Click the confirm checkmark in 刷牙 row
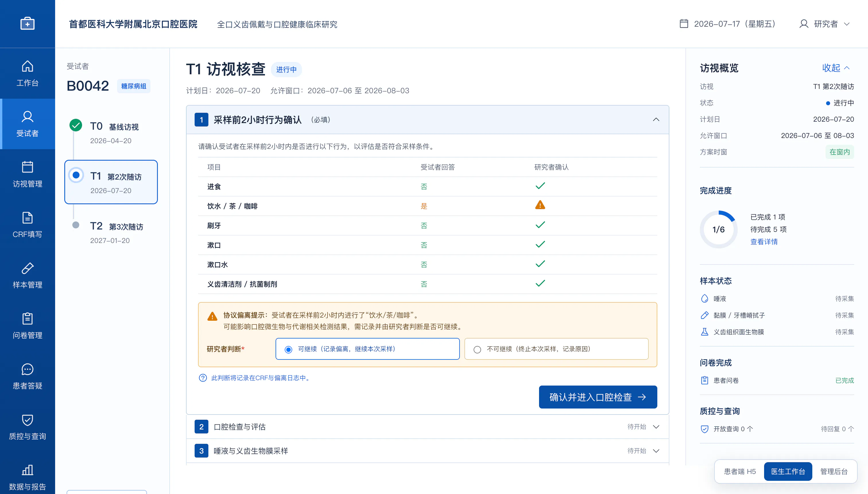 pyautogui.click(x=540, y=225)
